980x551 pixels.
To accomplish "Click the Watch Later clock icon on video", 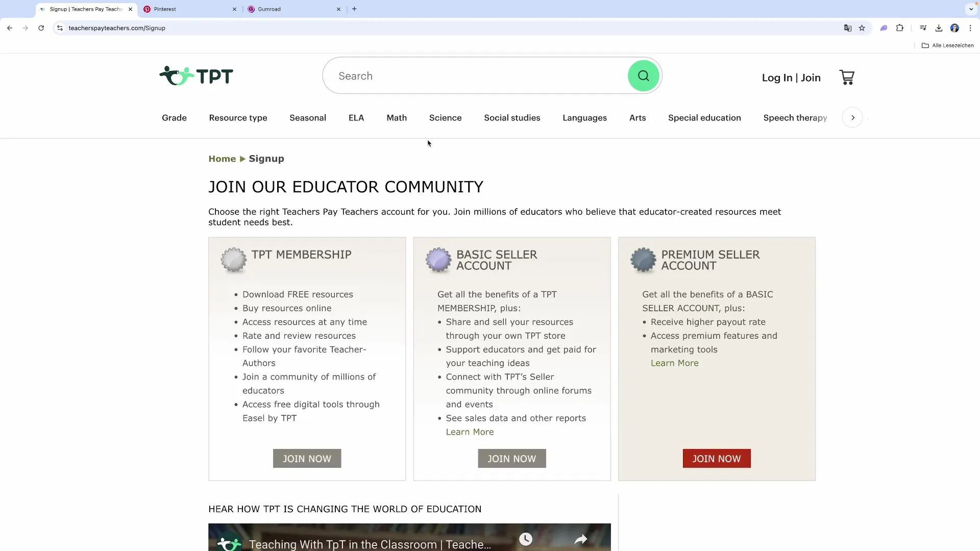I will (526, 539).
